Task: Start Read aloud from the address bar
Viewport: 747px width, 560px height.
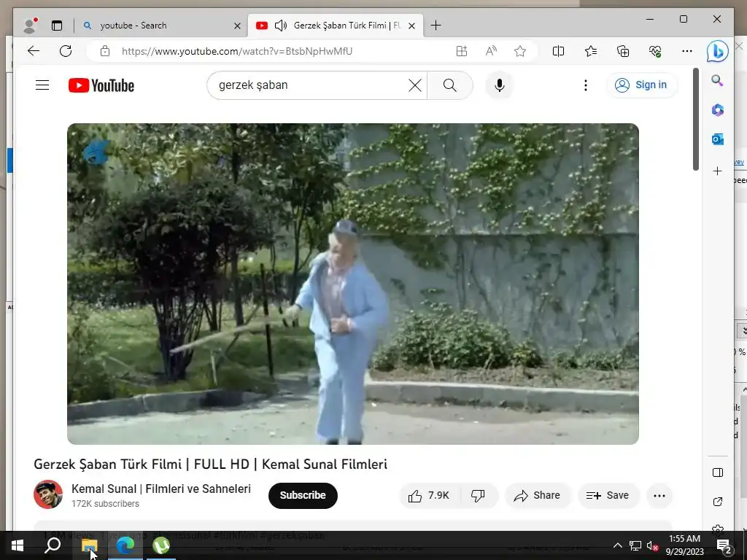Action: (x=491, y=51)
